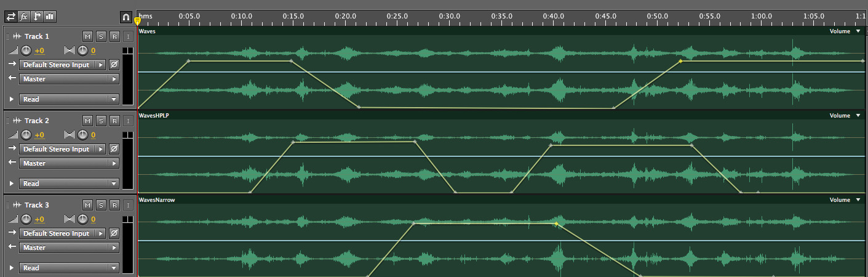The width and height of the screenshot is (868, 277).
Task: Toggle the snapping magnet icon
Action: 125,17
